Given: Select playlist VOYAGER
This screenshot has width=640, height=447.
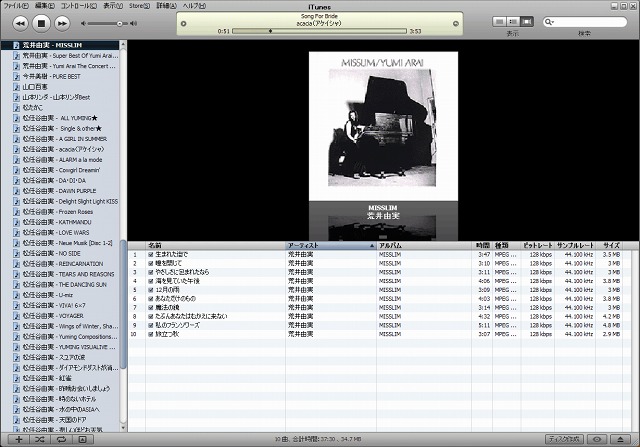Looking at the screenshot, I should [x=60, y=316].
